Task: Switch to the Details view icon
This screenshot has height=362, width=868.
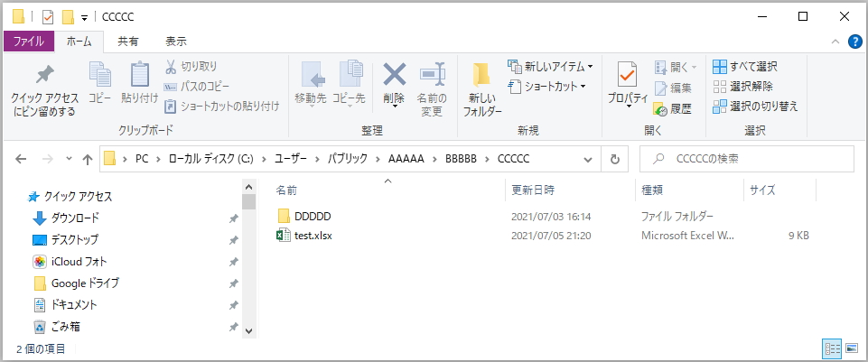Action: point(833,348)
